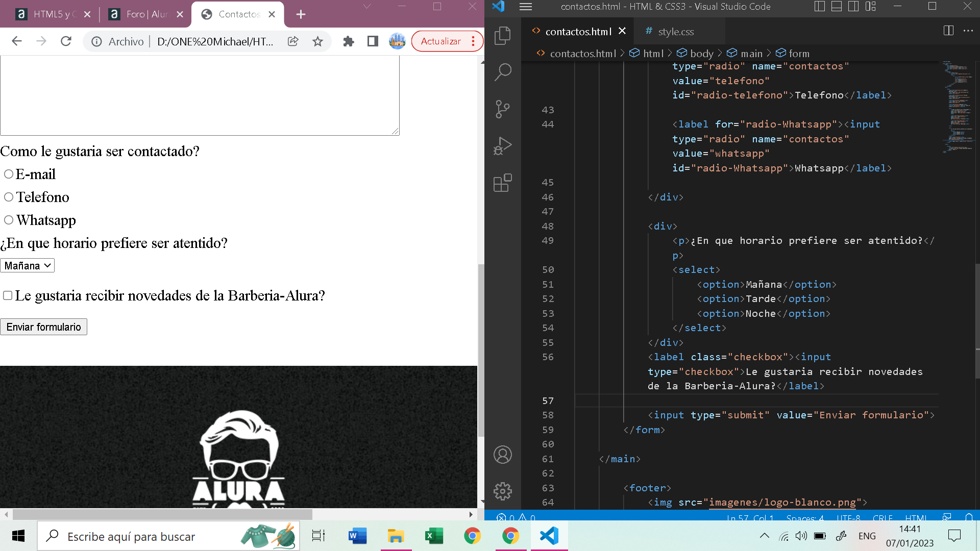Open the Customize Layout icon

[x=871, y=7]
